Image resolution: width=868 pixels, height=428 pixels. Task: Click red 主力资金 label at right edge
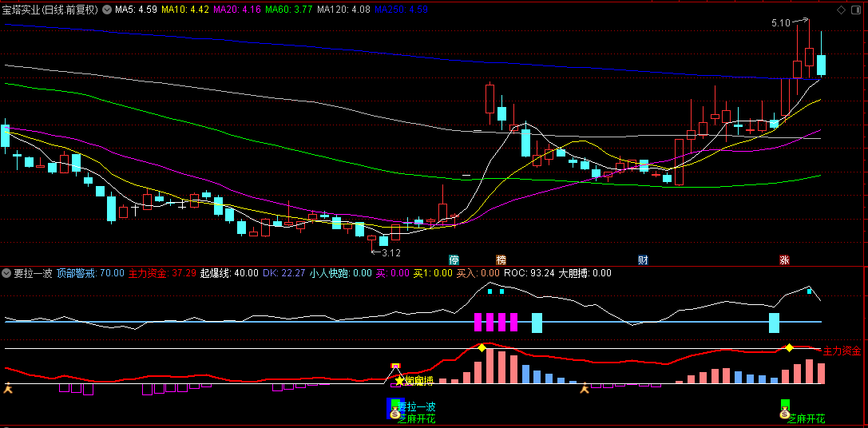842,351
